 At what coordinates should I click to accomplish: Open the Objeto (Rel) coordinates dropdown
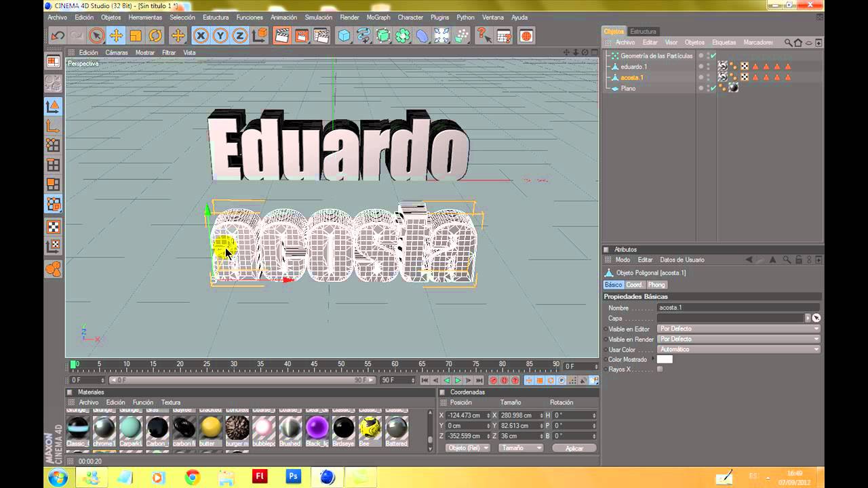coord(468,448)
